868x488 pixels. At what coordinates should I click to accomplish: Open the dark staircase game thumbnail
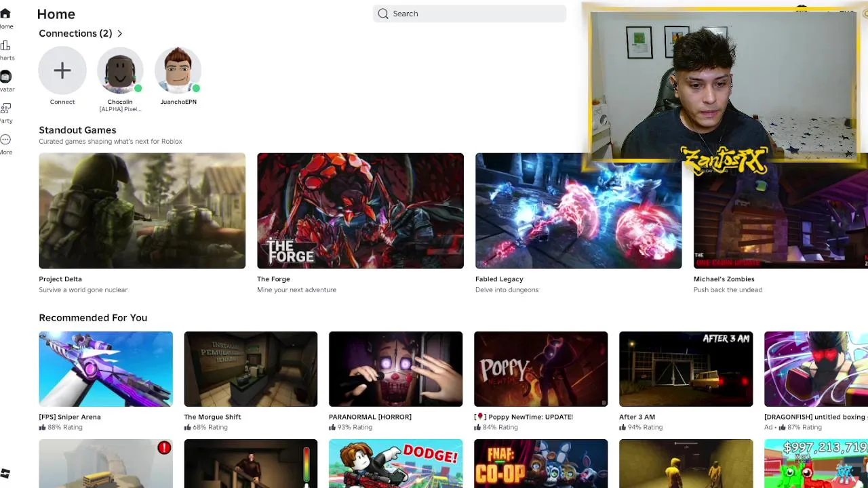click(x=251, y=464)
